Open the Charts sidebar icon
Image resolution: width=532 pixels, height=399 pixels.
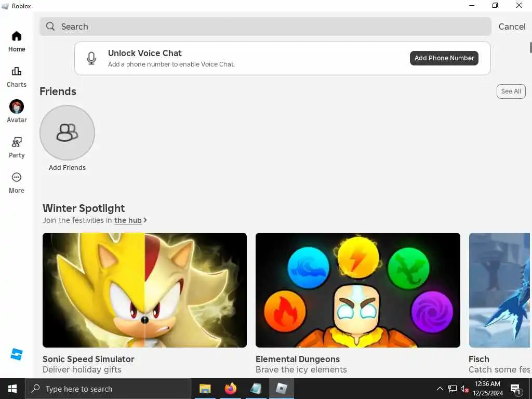tap(16, 71)
